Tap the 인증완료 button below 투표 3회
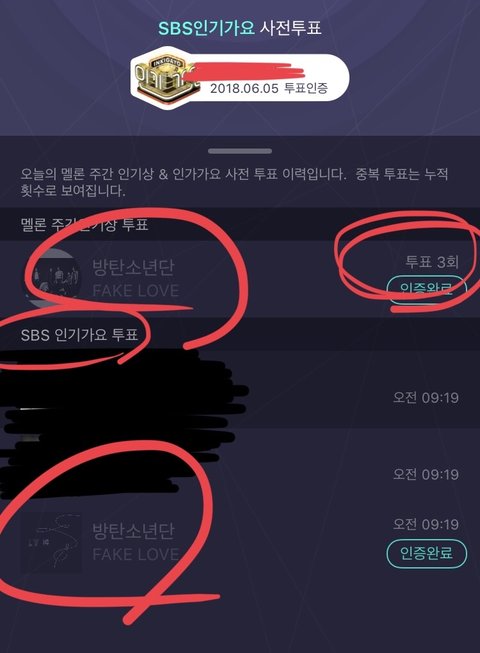This screenshot has height=653, width=480. click(x=427, y=288)
